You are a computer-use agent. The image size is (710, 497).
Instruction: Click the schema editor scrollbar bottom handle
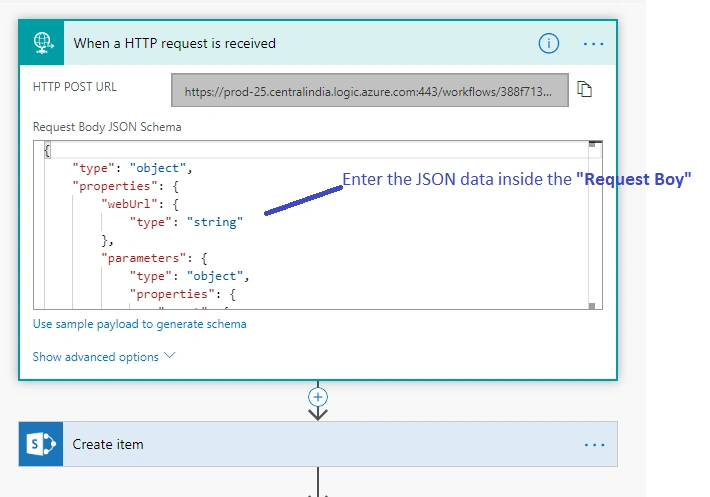point(592,306)
